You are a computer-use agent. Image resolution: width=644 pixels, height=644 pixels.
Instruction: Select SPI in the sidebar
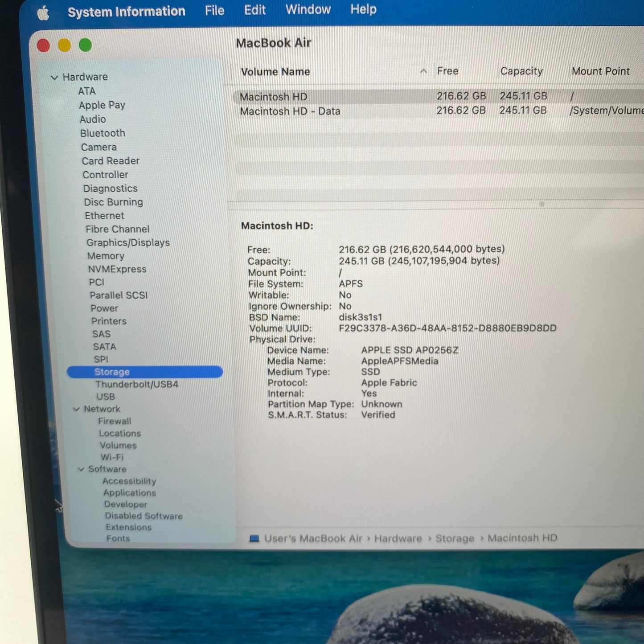click(101, 359)
